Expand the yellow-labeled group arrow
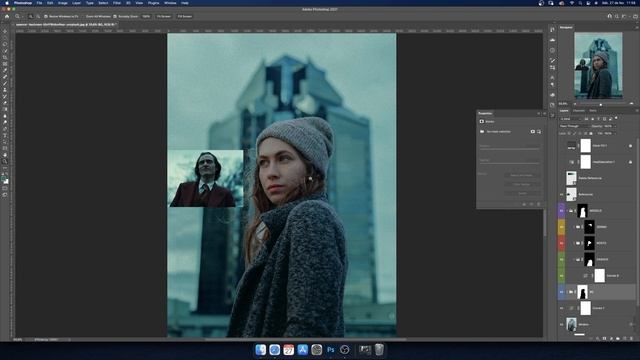Image resolution: width=640 pixels, height=360 pixels. (573, 227)
